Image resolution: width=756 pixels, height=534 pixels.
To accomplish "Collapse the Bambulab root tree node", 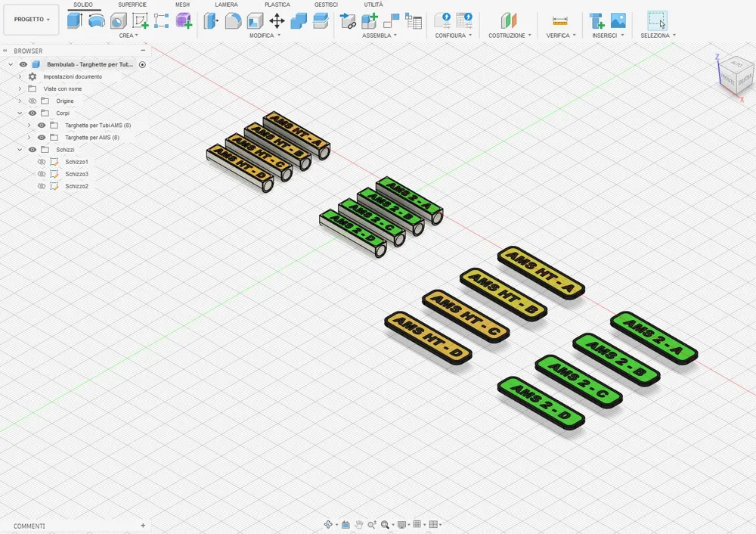I will (11, 64).
